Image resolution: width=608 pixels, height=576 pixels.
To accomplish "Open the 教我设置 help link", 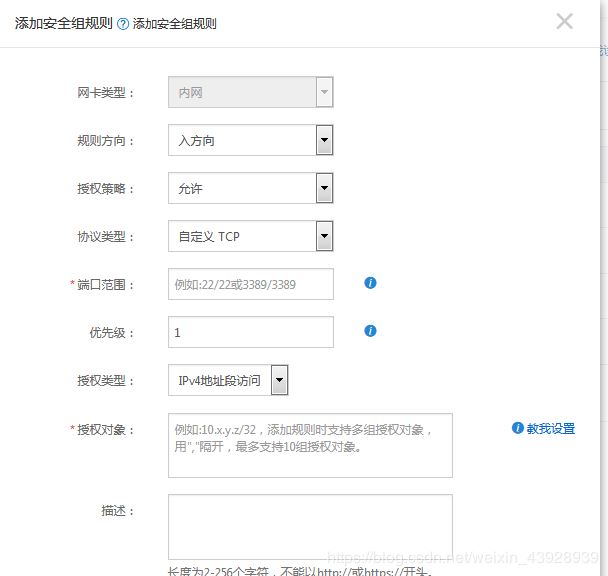I will [x=551, y=428].
